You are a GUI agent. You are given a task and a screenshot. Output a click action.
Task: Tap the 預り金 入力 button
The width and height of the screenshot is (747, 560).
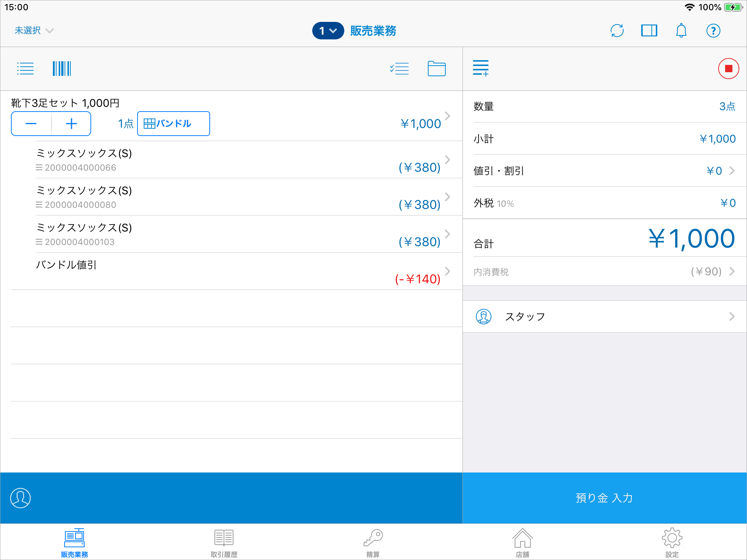click(x=604, y=498)
